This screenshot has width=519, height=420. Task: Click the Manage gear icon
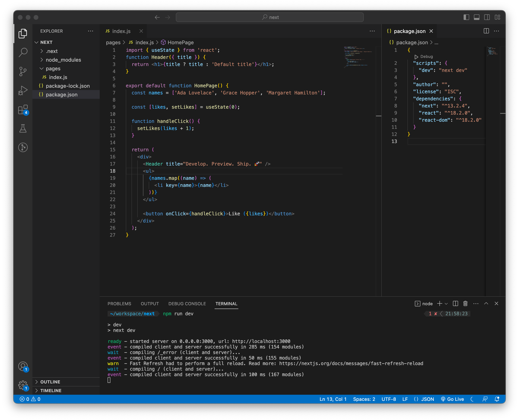pos(23,385)
